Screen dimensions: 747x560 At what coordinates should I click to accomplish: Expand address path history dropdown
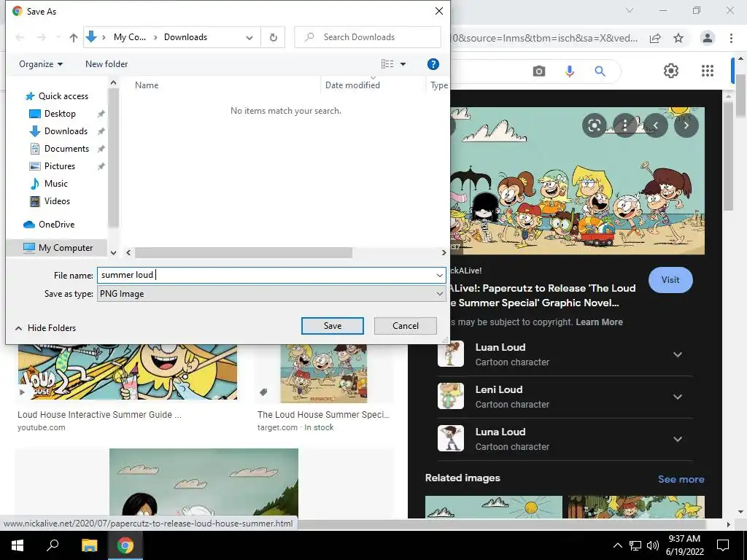pyautogui.click(x=249, y=37)
